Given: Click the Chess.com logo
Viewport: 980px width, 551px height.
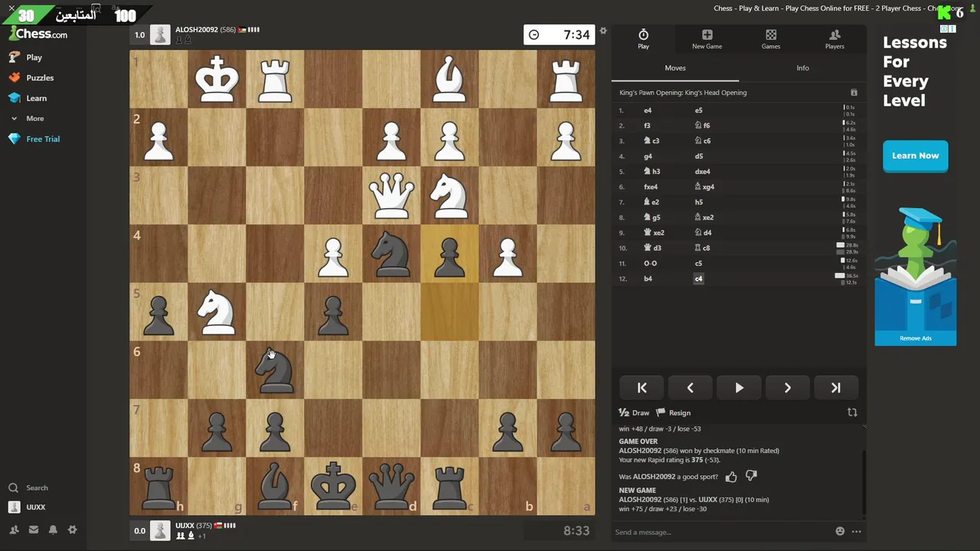Looking at the screenshot, I should [x=38, y=34].
